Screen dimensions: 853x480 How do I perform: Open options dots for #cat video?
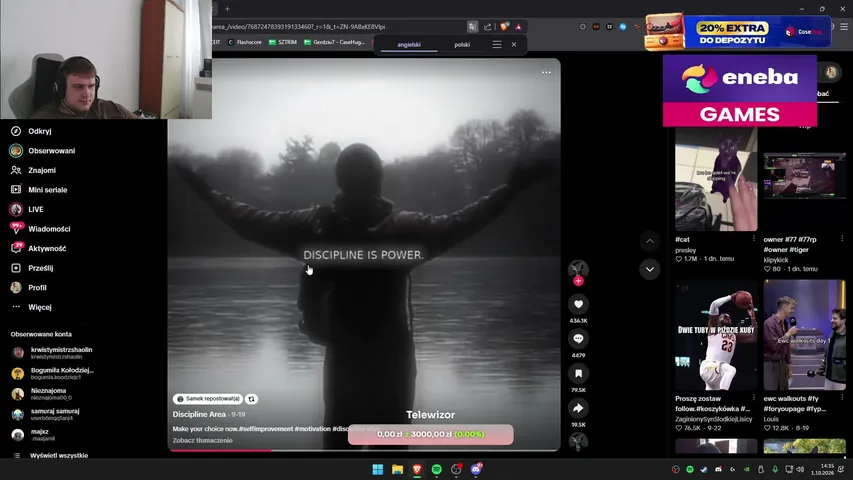[753, 238]
